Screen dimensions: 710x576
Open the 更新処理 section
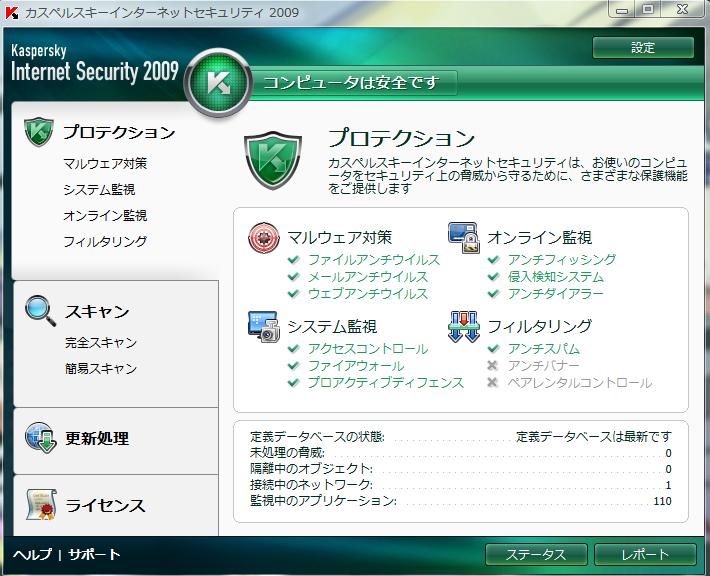tap(97, 438)
